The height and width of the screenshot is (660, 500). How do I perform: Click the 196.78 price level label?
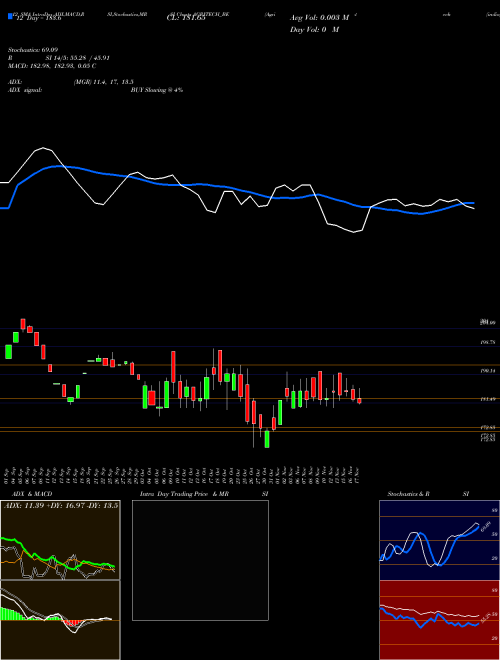(488, 343)
